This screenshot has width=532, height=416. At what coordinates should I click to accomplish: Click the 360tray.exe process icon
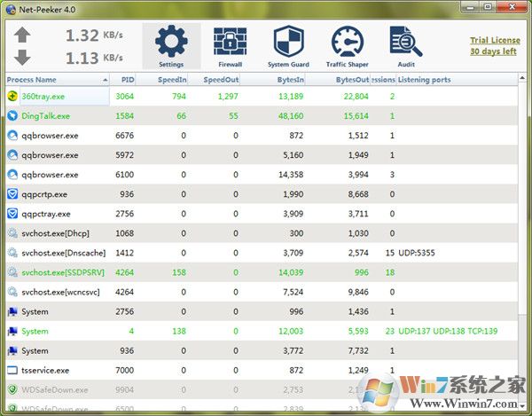[x=12, y=97]
